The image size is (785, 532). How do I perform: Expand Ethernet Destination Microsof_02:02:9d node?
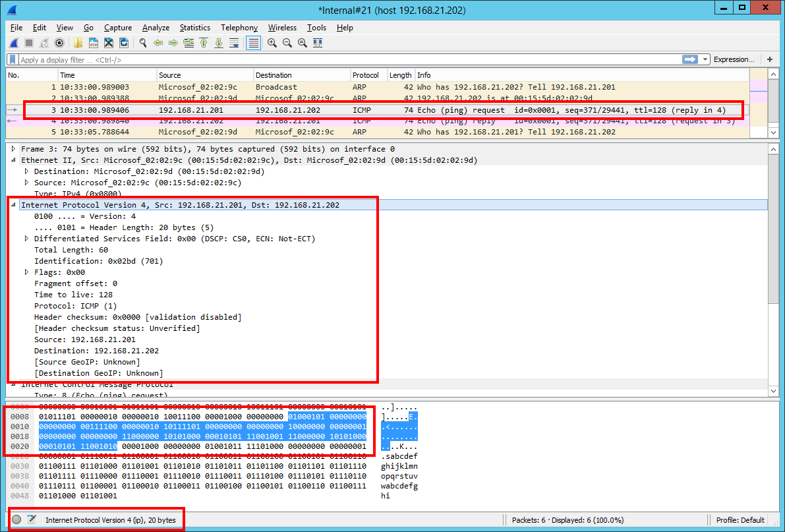click(26, 171)
